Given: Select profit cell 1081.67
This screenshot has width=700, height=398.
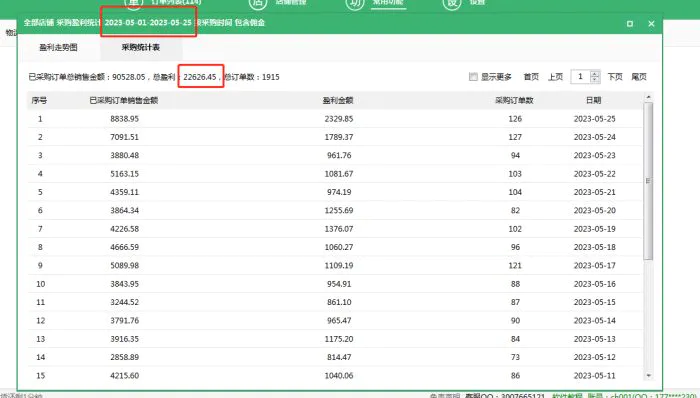Looking at the screenshot, I should (339, 174).
